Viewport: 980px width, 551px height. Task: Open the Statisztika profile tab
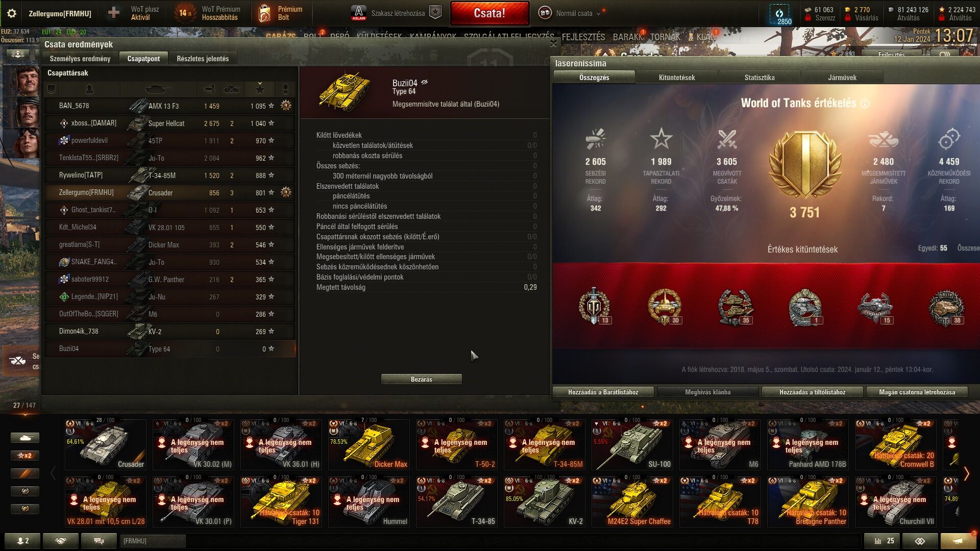click(x=759, y=78)
